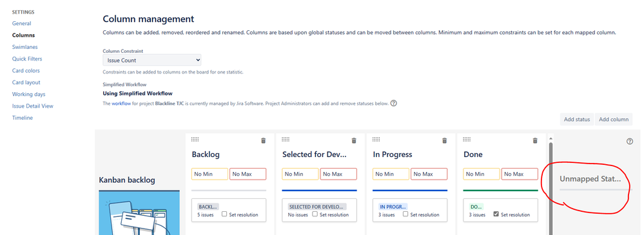Click the Add status button

577,119
